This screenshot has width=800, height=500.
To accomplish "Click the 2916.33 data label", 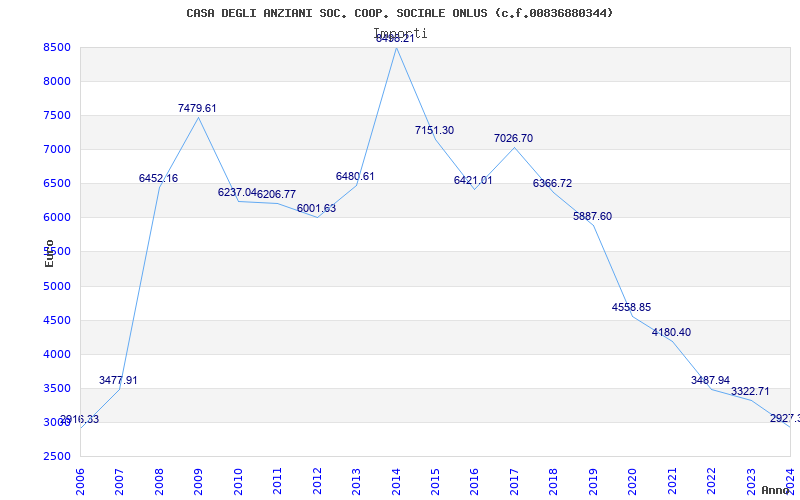I will pos(80,419).
